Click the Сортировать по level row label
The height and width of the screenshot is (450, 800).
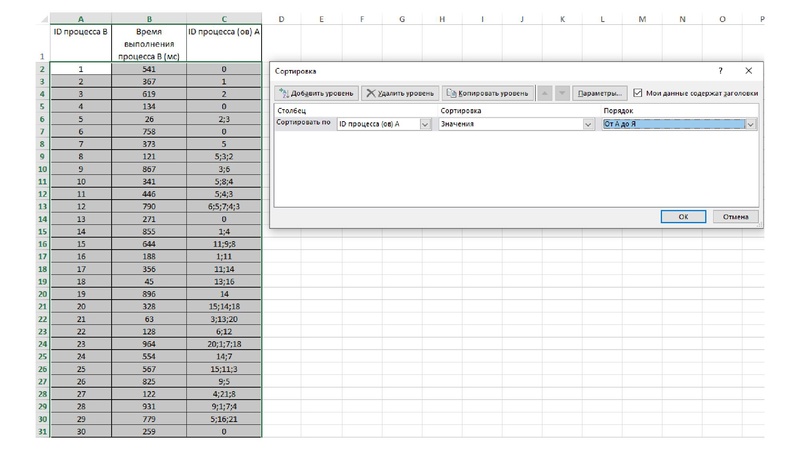click(x=303, y=124)
